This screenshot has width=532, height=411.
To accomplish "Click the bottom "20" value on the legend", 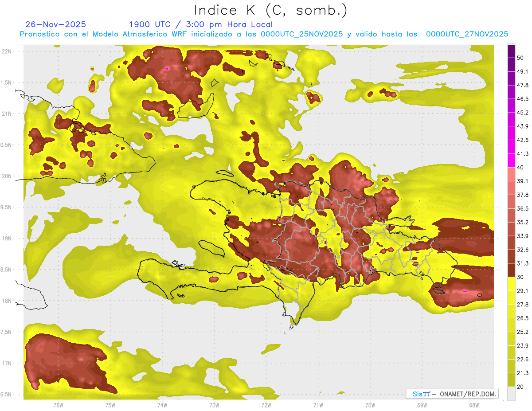I will (x=520, y=387).
